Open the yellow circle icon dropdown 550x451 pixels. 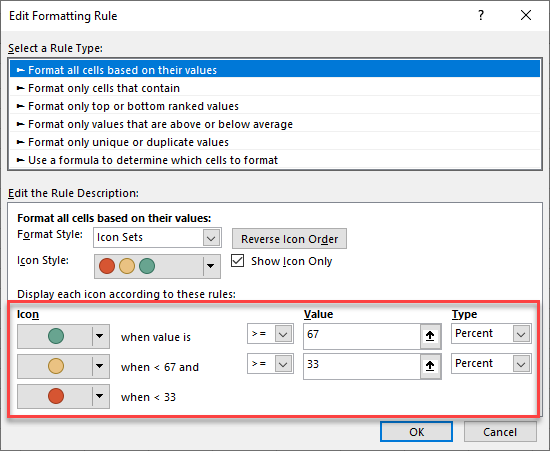click(63, 366)
